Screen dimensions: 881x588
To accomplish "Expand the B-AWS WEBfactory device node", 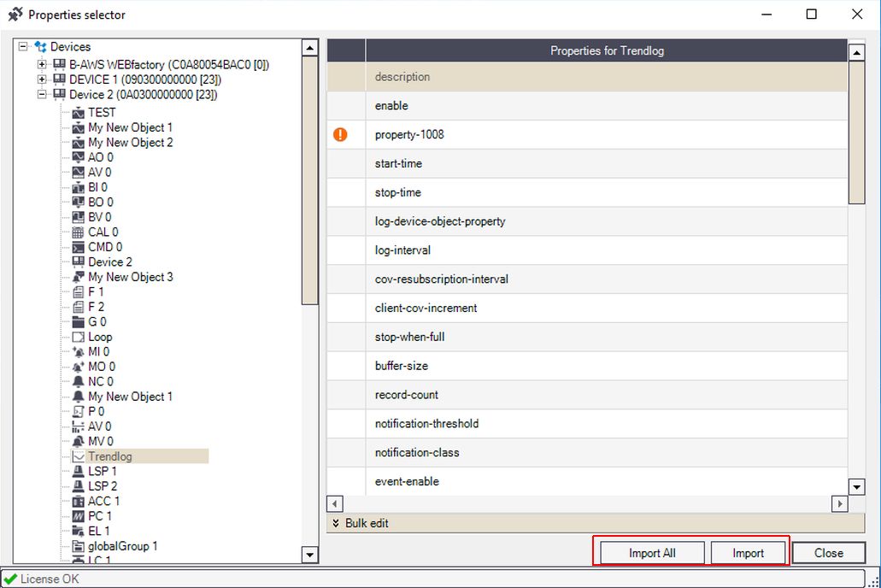I will [x=42, y=65].
